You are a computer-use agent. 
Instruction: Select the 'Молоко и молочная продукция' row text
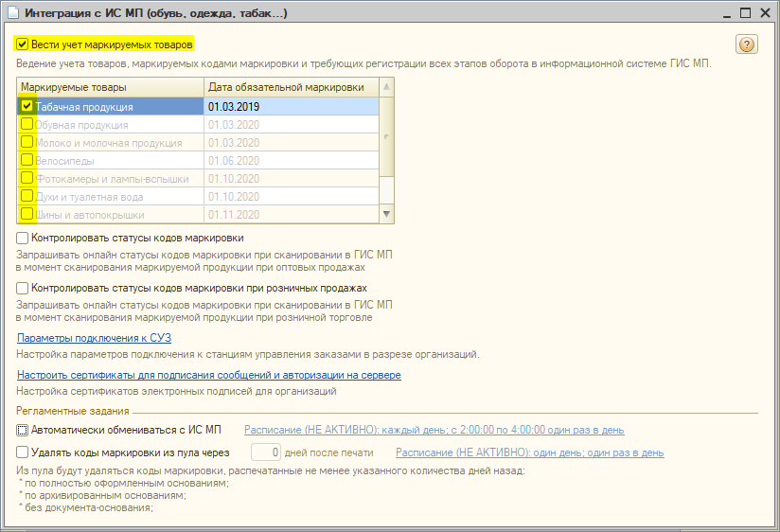(109, 143)
